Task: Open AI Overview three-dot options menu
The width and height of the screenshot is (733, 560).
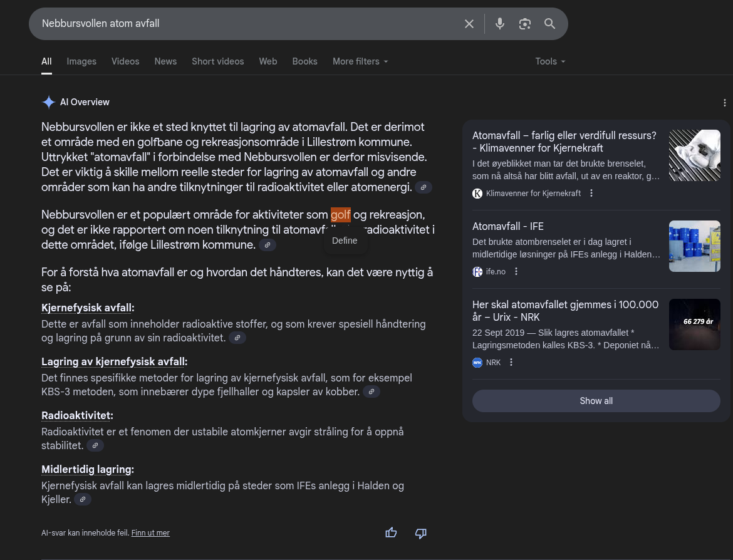Action: pyautogui.click(x=725, y=102)
